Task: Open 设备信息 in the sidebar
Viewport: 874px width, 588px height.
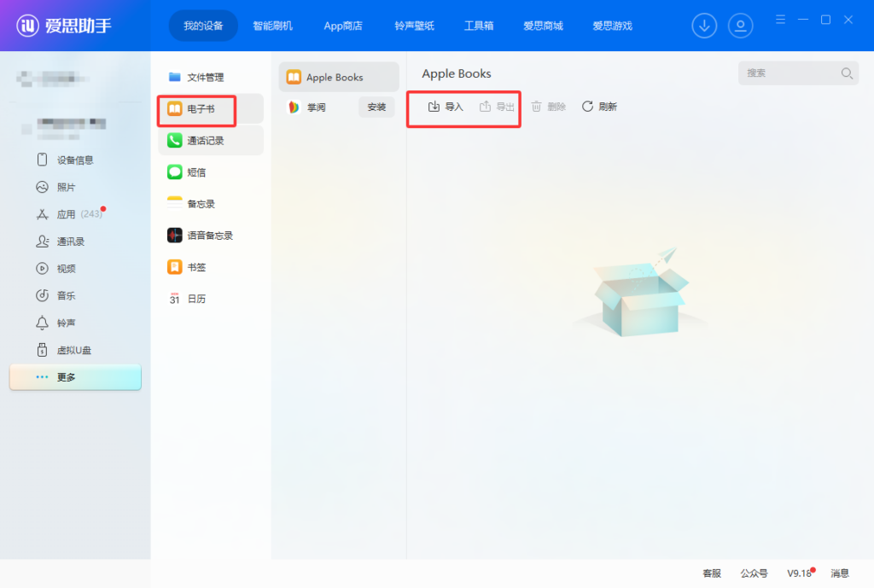Action: coord(75,160)
